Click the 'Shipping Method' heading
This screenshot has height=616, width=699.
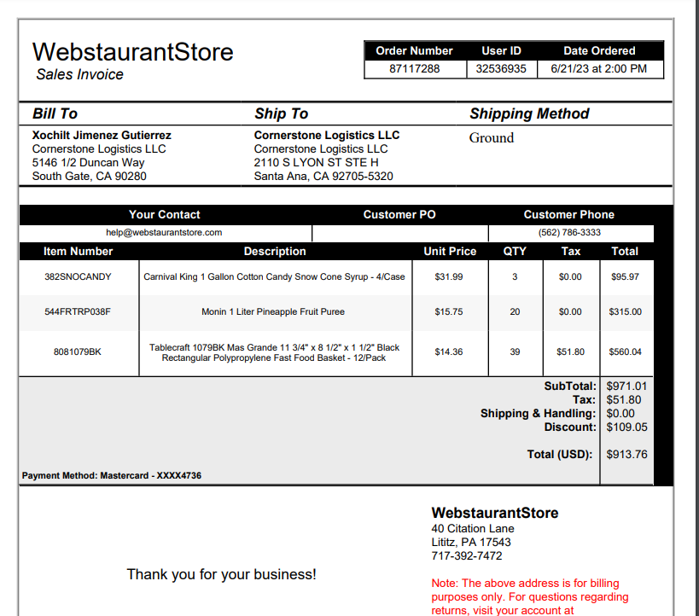point(529,113)
